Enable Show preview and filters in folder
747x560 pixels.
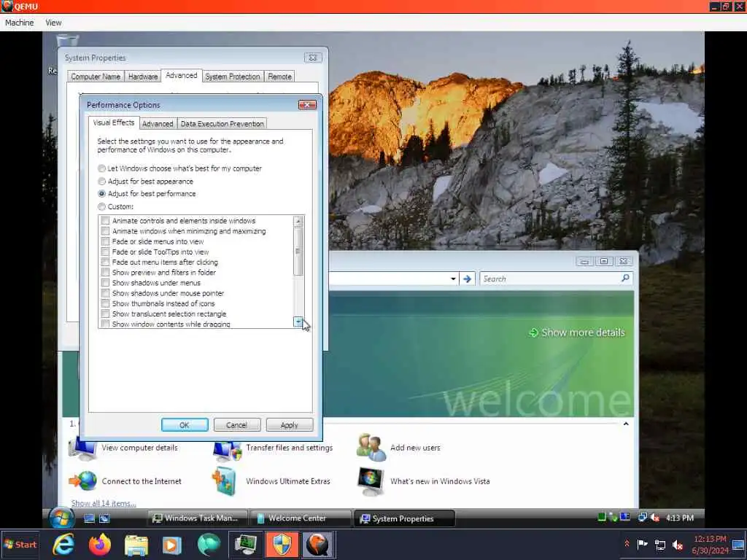click(105, 273)
